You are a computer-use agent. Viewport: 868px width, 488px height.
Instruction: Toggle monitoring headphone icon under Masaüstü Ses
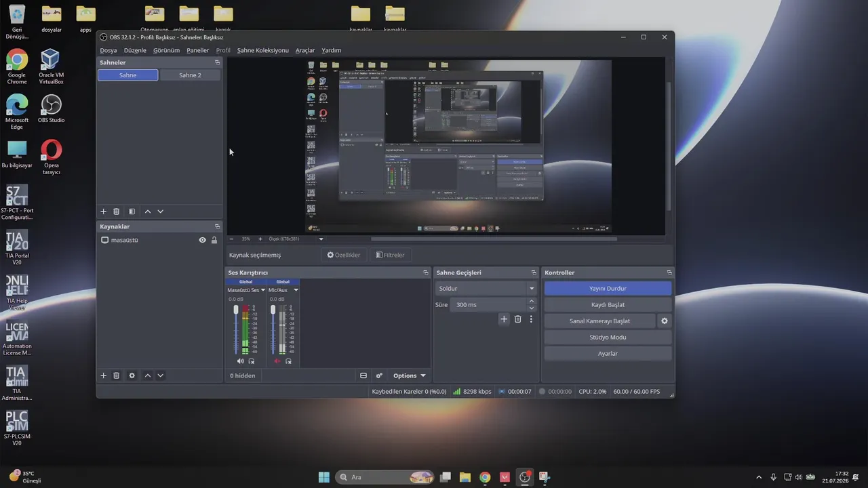coord(252,361)
